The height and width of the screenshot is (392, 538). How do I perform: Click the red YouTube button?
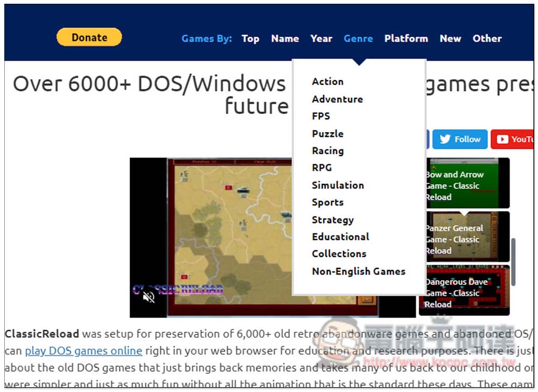click(x=514, y=139)
